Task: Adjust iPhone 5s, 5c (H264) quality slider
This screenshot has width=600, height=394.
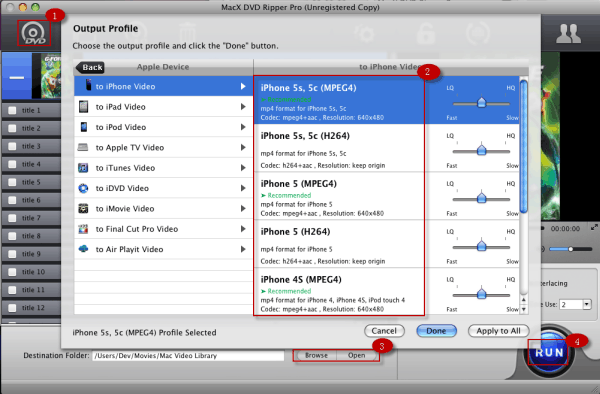Action: 481,151
